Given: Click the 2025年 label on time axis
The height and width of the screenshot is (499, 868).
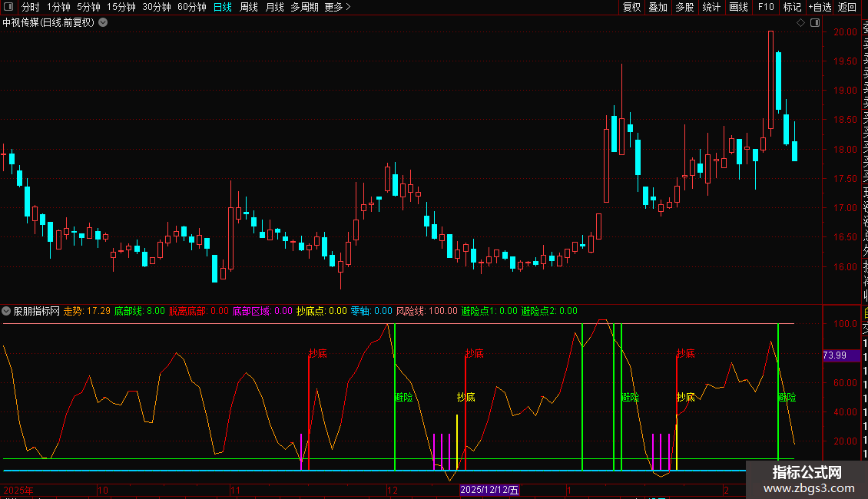Looking at the screenshot, I should 18,490.
